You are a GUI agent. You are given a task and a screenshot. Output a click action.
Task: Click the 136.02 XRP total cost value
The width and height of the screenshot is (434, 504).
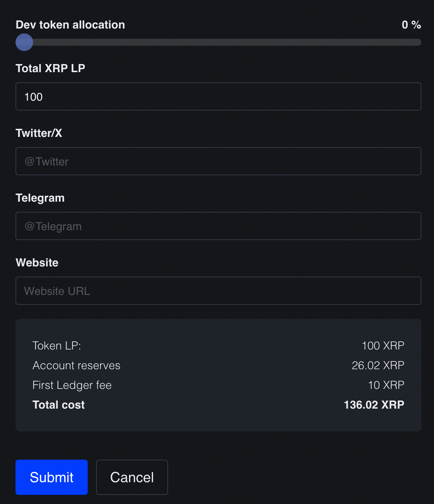374,405
